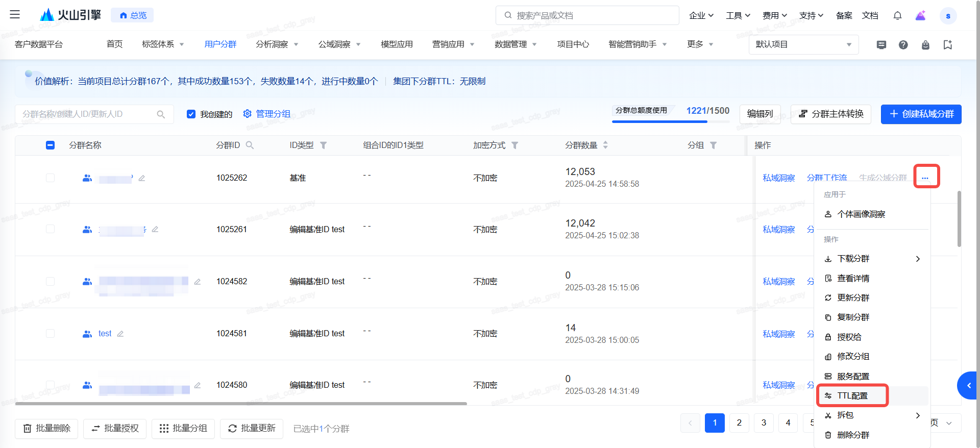
Task: Click the filter icon next to ID类型
Action: (x=323, y=145)
